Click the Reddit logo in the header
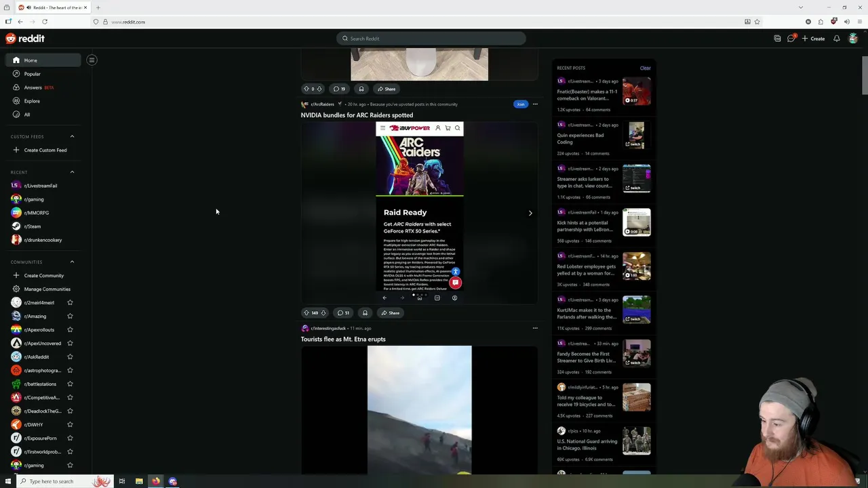Screen dimensions: 868x488 click(x=25, y=39)
